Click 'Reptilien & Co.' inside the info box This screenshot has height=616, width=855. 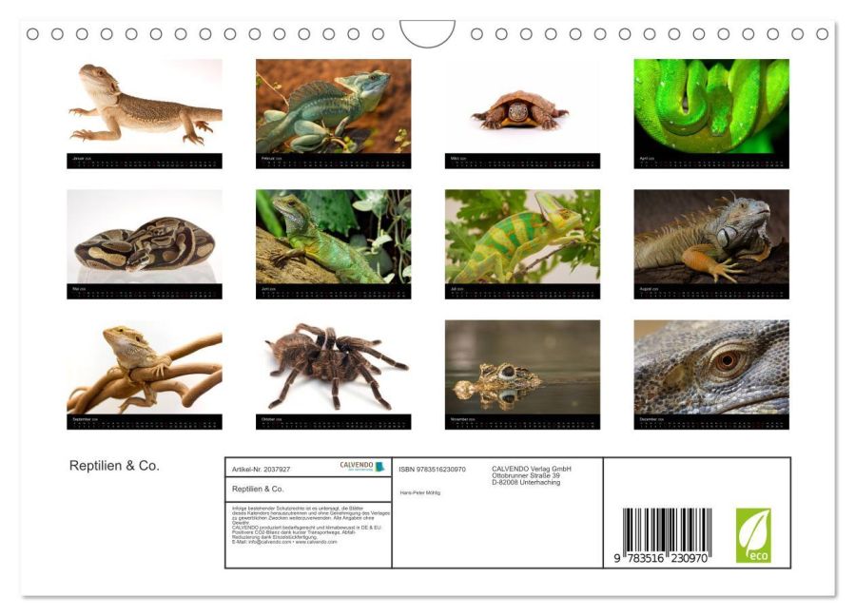click(258, 489)
